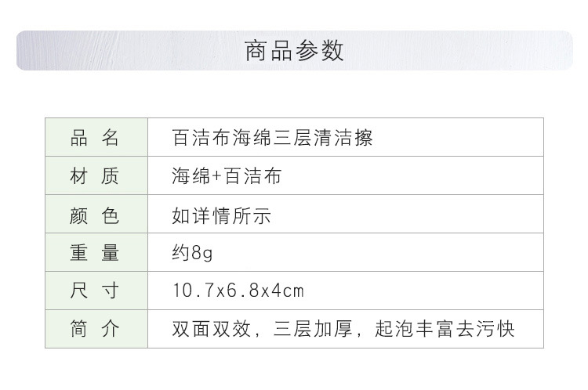Click the color value 如详情所示
Image resolution: width=588 pixels, height=390 pixels.
(x=222, y=215)
